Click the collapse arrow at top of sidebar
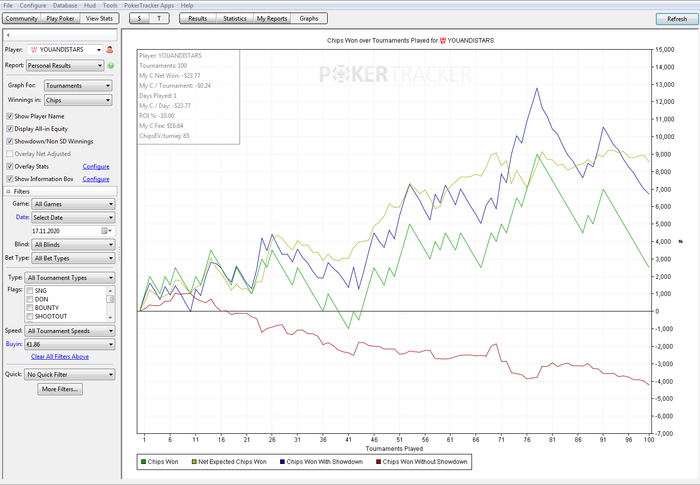Viewport: 700px width, 485px height. click(6, 33)
